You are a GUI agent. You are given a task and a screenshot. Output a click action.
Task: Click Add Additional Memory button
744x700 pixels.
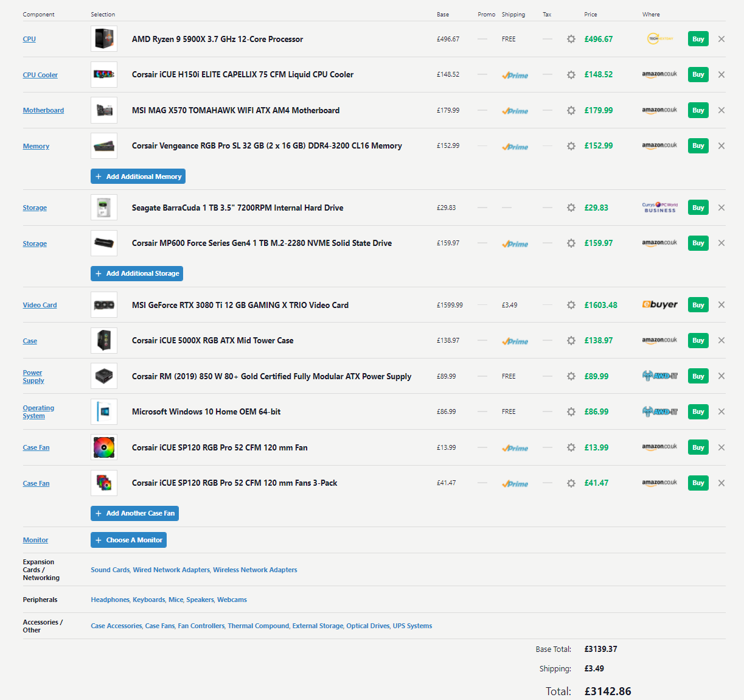point(138,177)
